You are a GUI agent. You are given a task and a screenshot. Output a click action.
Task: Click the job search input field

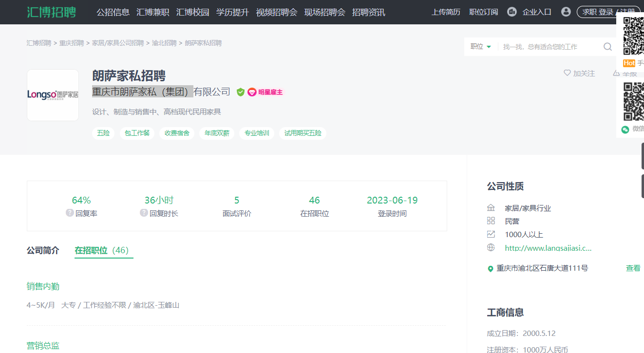coord(550,47)
